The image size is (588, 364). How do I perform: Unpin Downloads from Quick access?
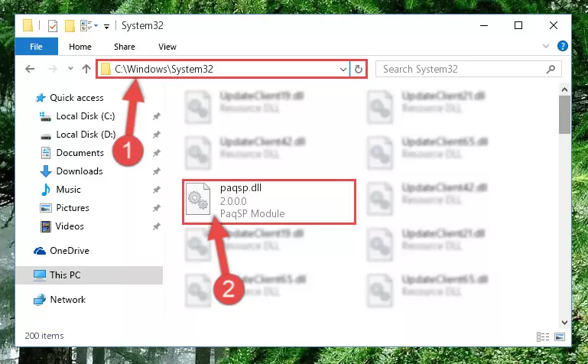pos(157,171)
